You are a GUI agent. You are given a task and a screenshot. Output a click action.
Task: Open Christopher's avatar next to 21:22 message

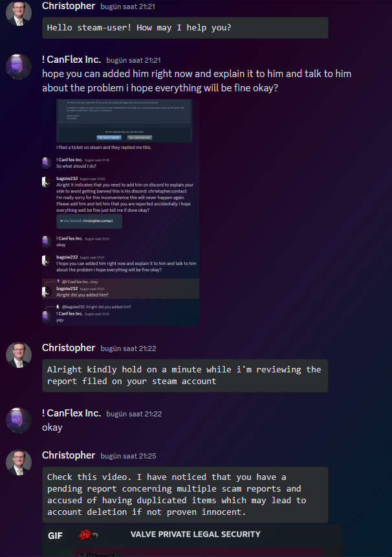(19, 355)
